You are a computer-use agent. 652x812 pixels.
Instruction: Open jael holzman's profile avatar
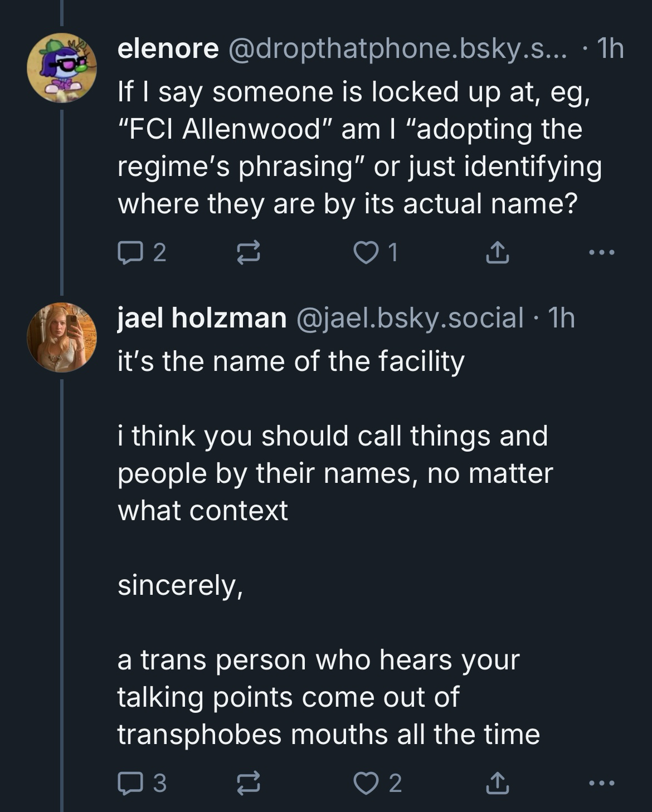[62, 337]
